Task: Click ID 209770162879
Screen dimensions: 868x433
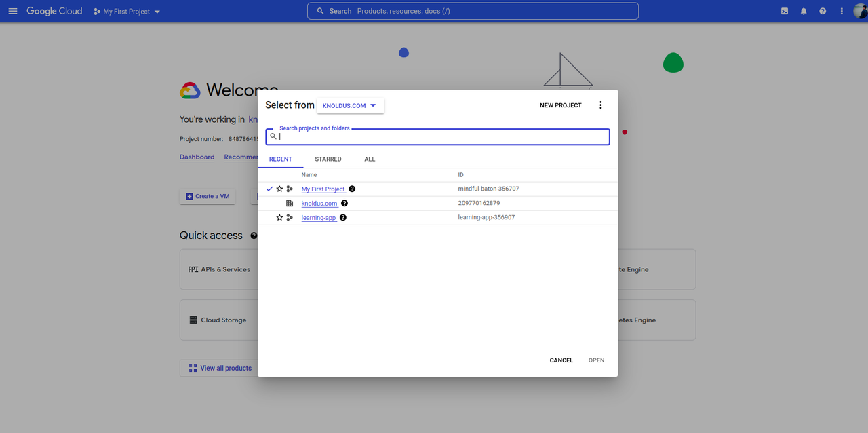Action: 479,203
